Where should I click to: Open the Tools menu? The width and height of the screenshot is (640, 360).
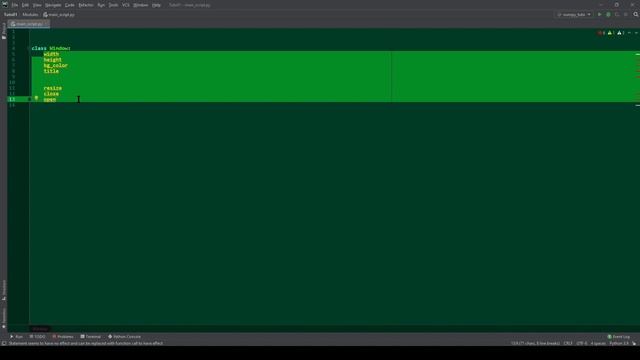tap(113, 5)
